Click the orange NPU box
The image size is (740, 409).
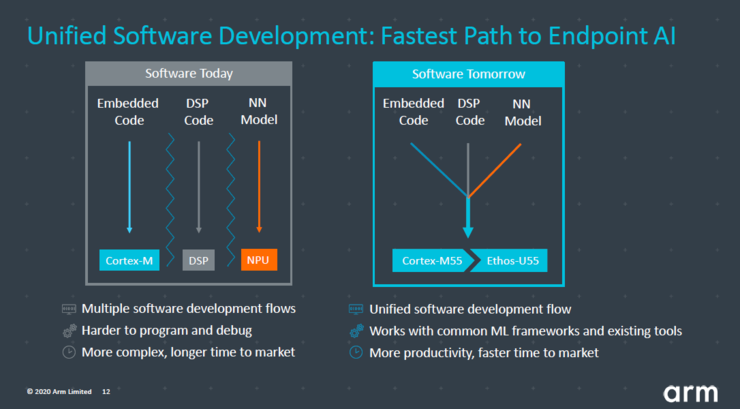(259, 260)
